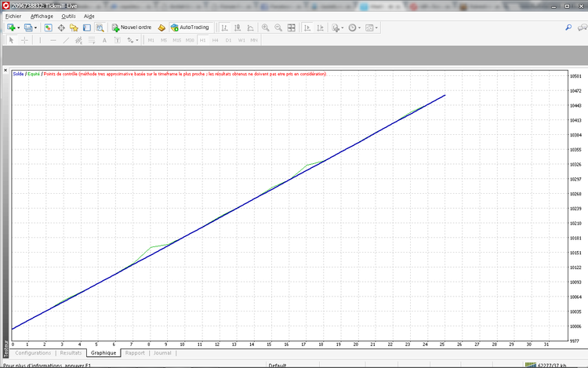Expand the new chart dropdown arrow
Image resolution: width=588 pixels, height=368 pixels.
[x=18, y=27]
